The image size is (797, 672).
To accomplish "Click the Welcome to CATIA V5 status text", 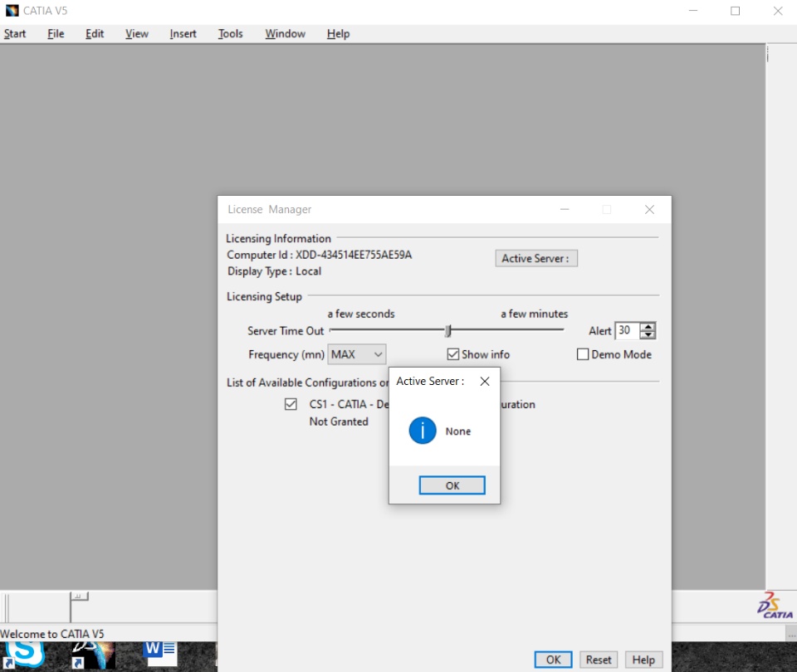I will coord(51,633).
